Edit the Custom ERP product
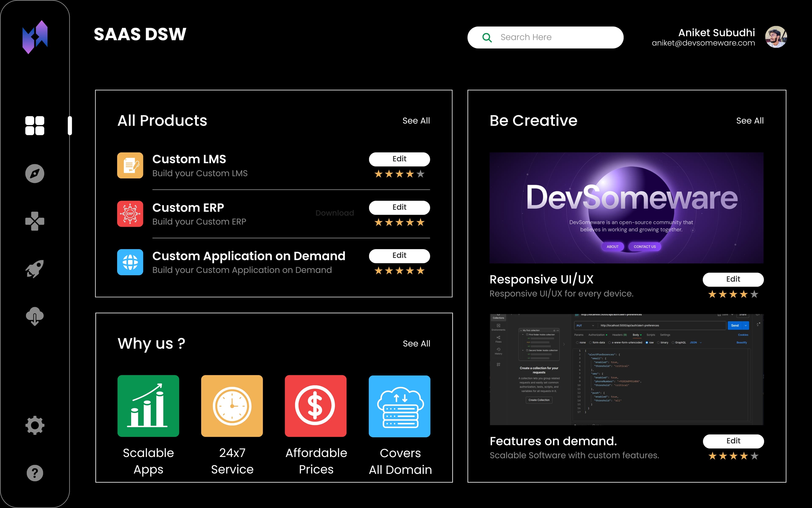 399,208
